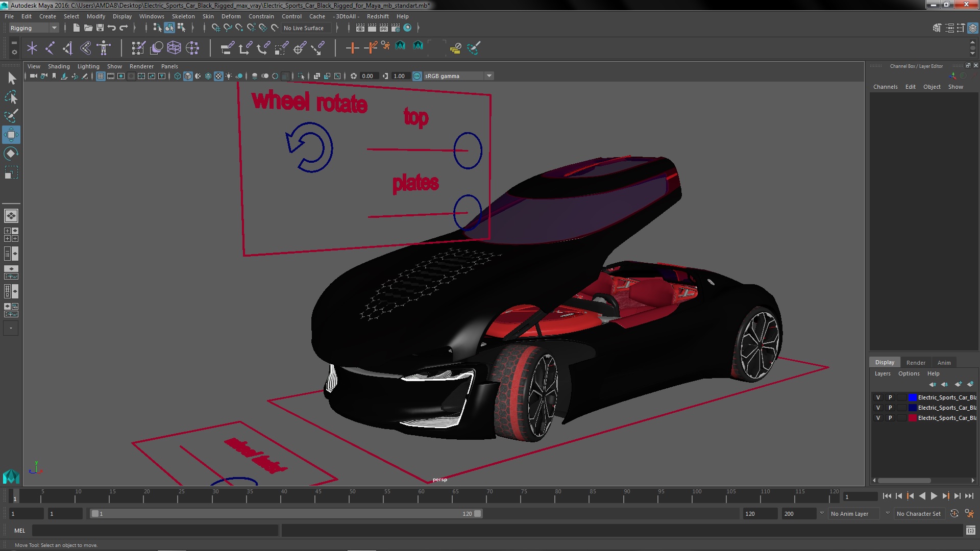Activate the Move tool in the toolbox

pos(11,135)
